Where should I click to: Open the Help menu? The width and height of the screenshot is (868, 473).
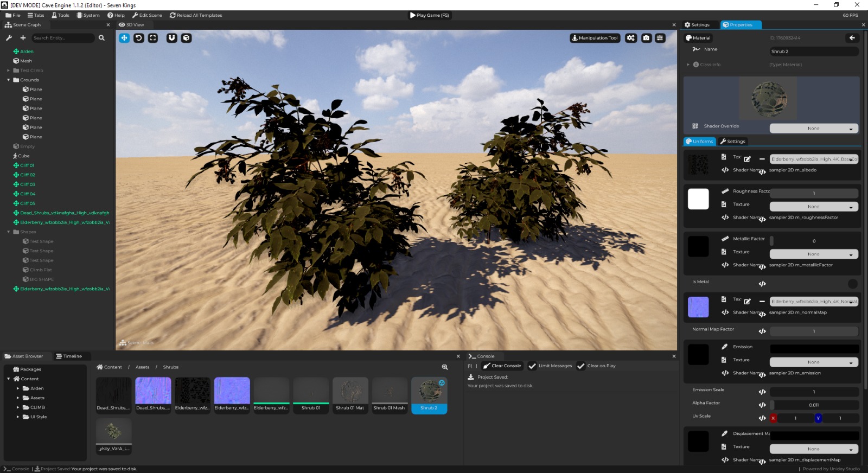(x=116, y=15)
